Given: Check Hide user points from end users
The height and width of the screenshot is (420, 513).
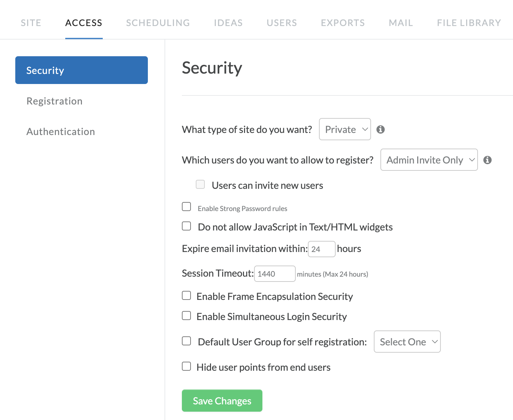Looking at the screenshot, I should [186, 367].
